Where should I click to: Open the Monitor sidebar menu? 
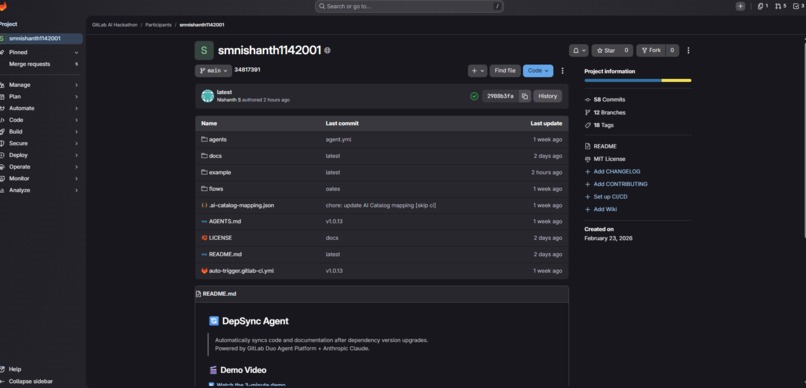pyautogui.click(x=41, y=178)
